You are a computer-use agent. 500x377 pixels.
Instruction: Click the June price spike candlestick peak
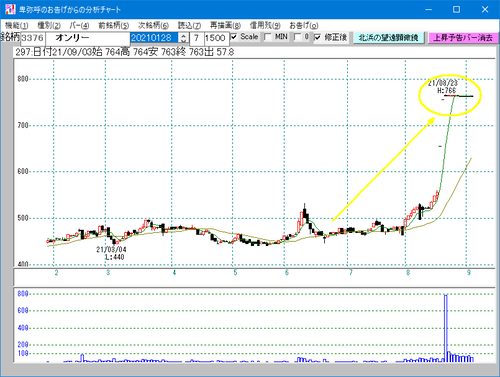304,212
